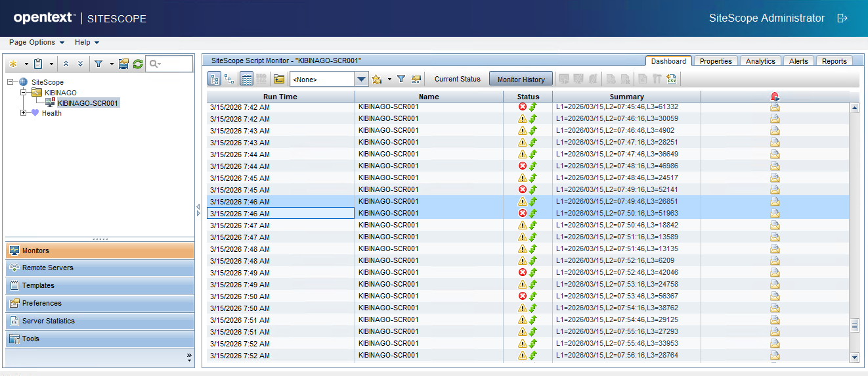Click envelope icon for L3=51963 row
Screen dimensions: 868x376
point(775,213)
